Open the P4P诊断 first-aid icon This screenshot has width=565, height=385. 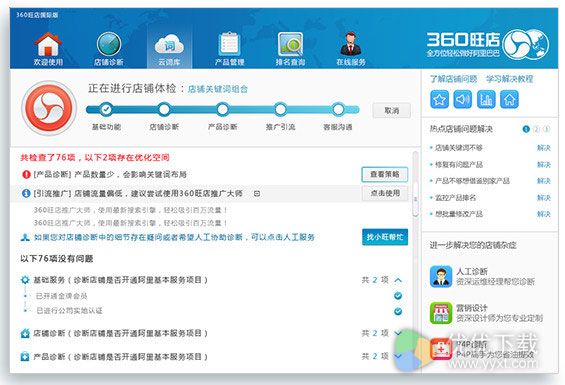tap(441, 349)
